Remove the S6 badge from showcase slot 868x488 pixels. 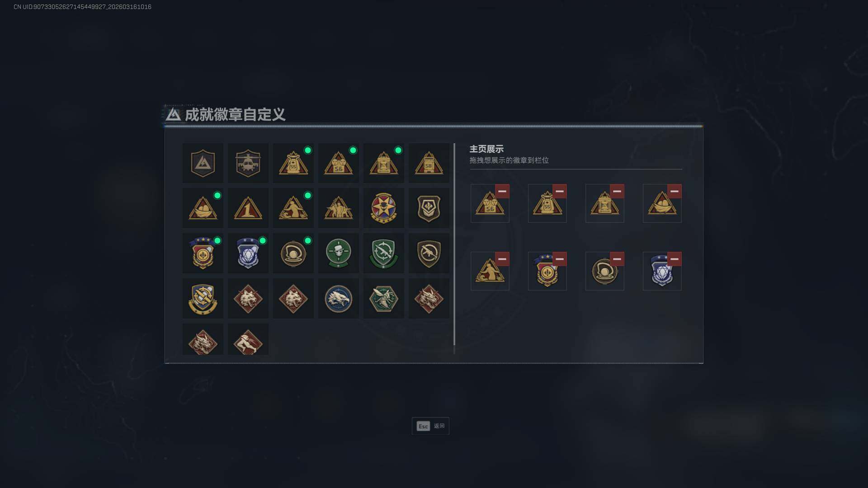coord(502,191)
